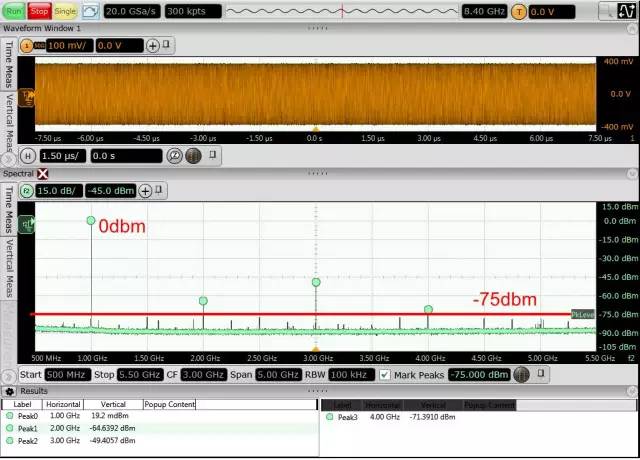
Task: Pin the f2 function control bar
Action: [159, 189]
